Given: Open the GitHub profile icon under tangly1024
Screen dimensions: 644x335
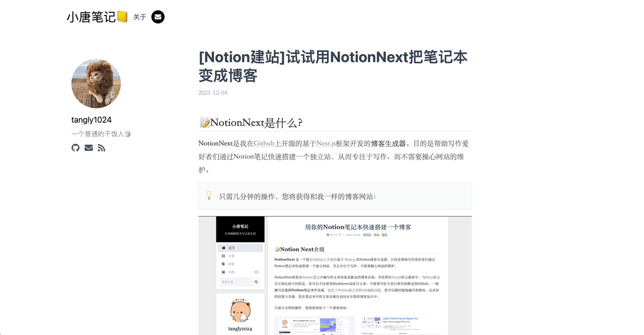Looking at the screenshot, I should [76, 148].
